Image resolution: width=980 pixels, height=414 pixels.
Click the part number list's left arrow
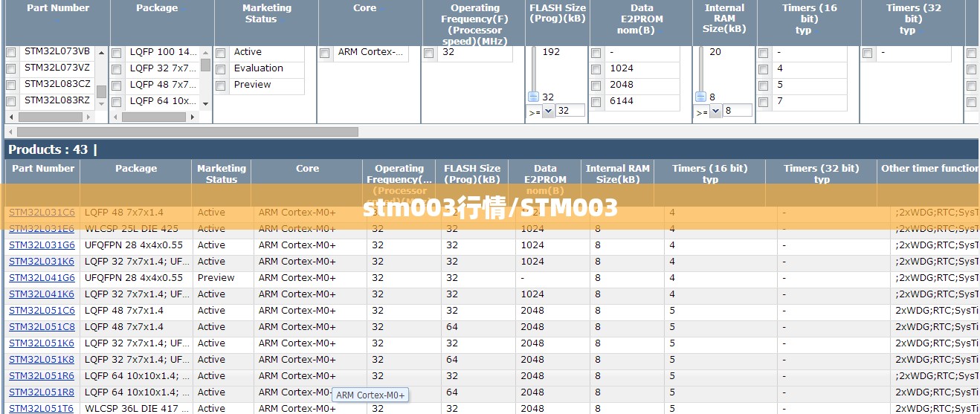11,117
